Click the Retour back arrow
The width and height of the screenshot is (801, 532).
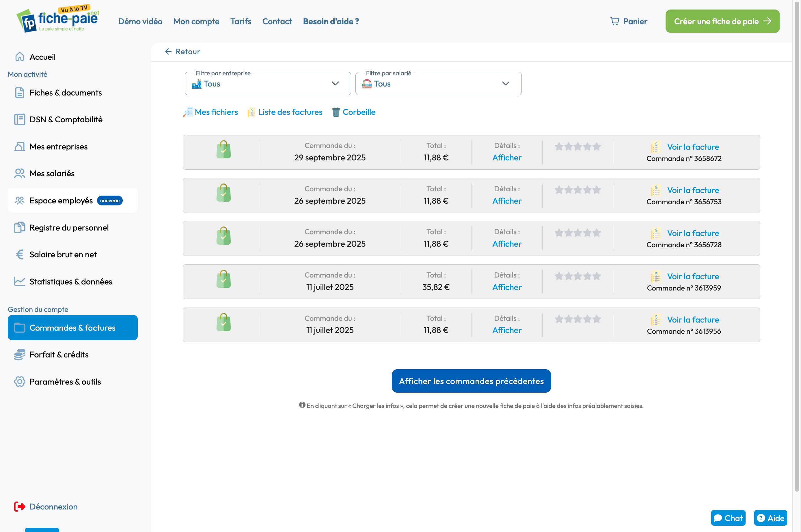click(168, 52)
